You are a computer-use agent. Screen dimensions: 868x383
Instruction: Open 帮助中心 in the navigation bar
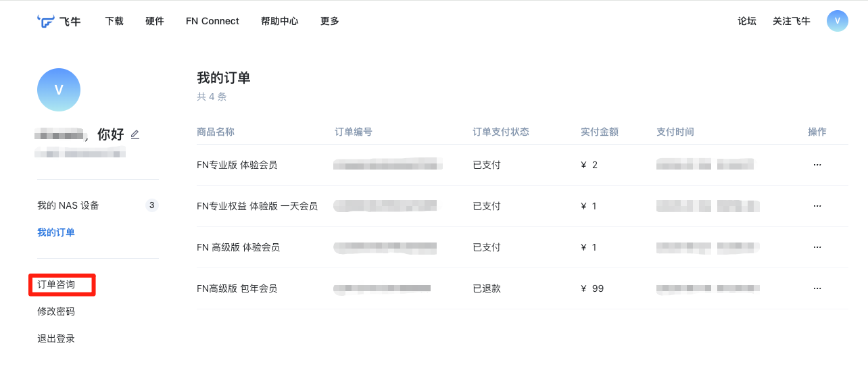pos(280,21)
